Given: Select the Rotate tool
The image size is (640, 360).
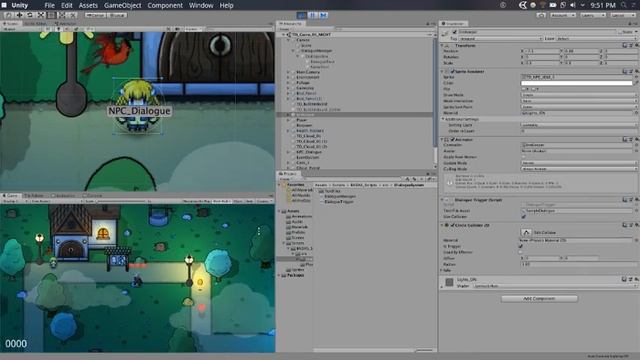Looking at the screenshot, I should 30,15.
